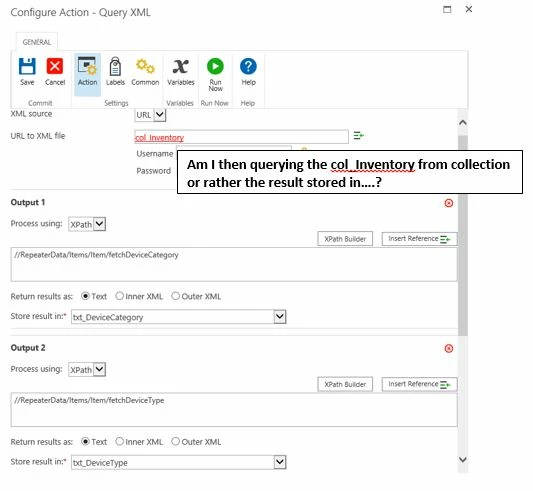The height and width of the screenshot is (491, 533).
Task: Switch to the GENERAL ribbon tab
Action: (x=37, y=42)
